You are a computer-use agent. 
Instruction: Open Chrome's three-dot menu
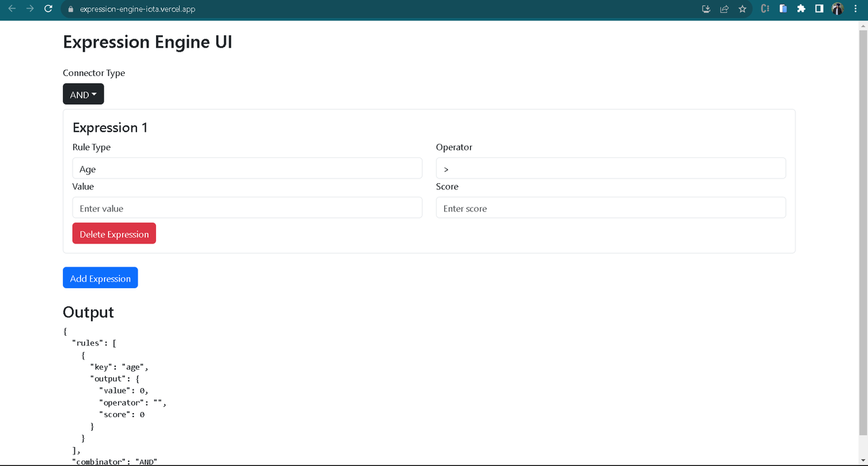855,9
